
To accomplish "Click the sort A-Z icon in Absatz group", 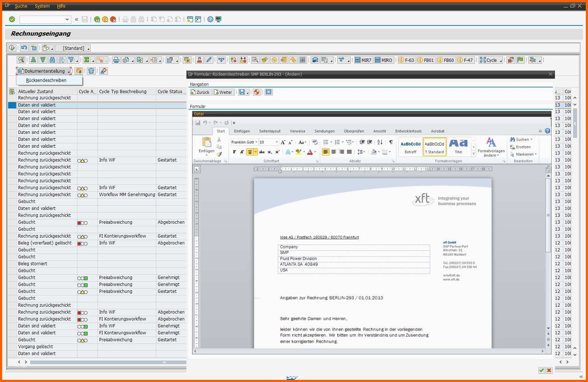I will click(380, 142).
